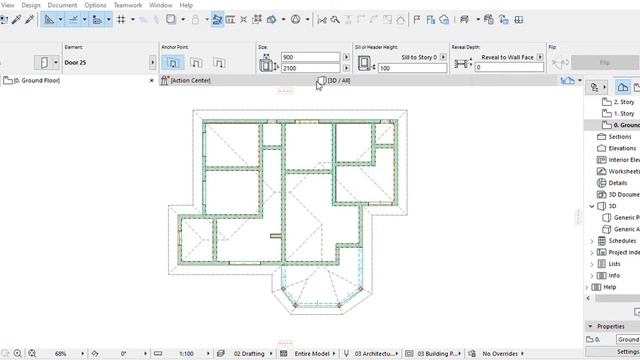This screenshot has height=360, width=640.
Task: Click arrow beside the 2100 size field
Action: click(346, 68)
